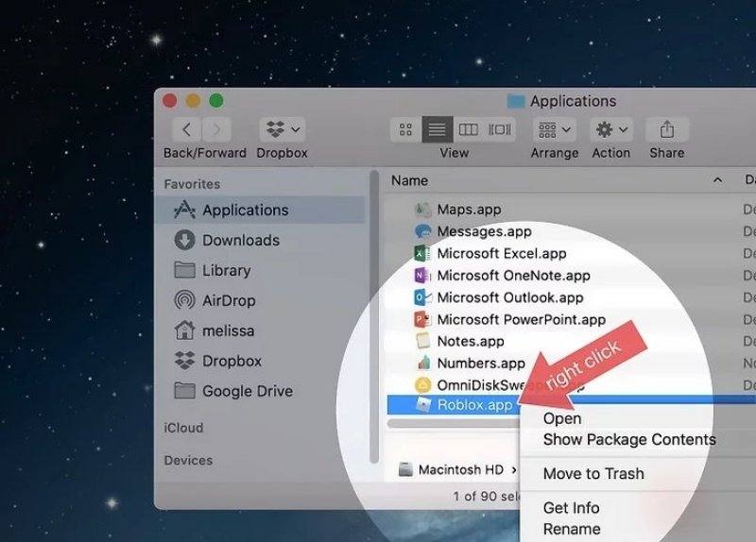Select Notes.app icon
756x542 pixels.
422,341
